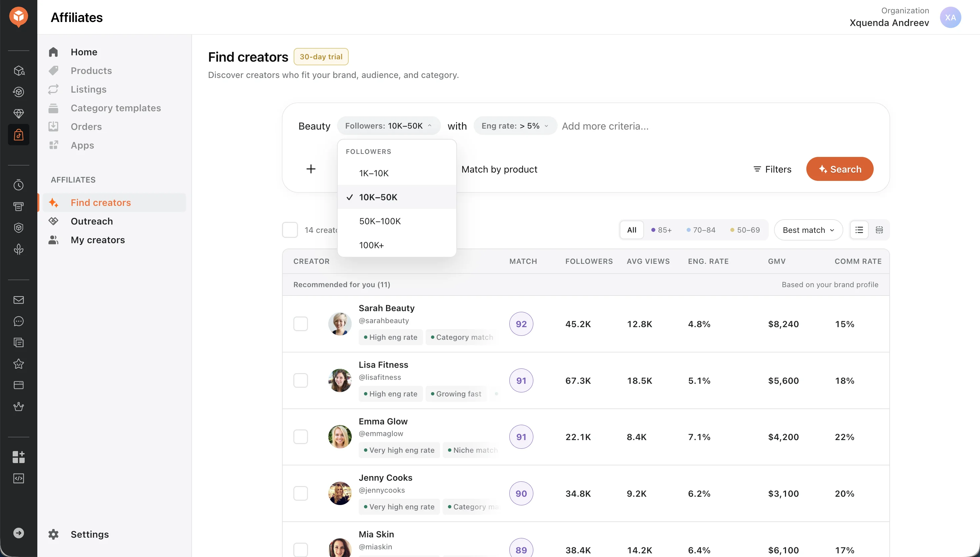This screenshot has width=980, height=557.
Task: Click the Lisa Fitness creator name
Action: click(383, 364)
